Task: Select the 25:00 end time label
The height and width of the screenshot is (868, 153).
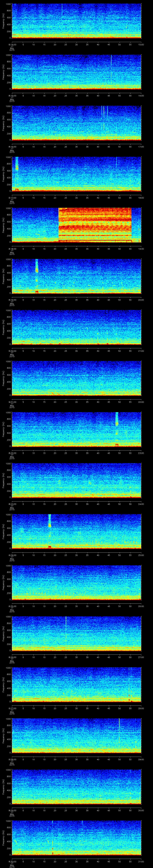Action: tap(141, 555)
